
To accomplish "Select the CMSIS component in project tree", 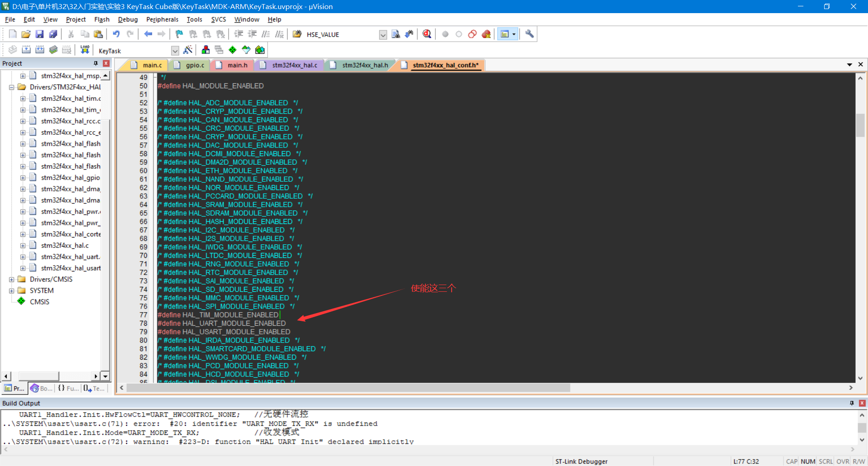I will tap(39, 302).
